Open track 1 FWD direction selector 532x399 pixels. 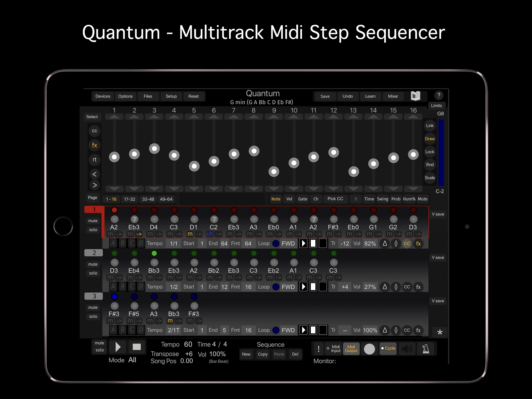tap(288, 244)
